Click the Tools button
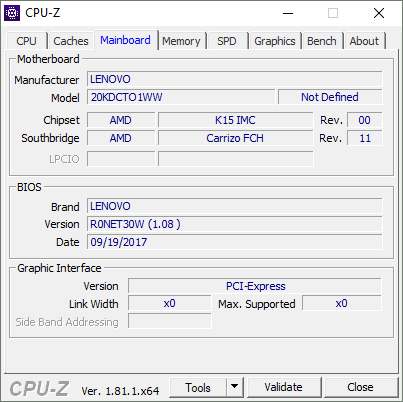403x402 pixels. [x=198, y=387]
